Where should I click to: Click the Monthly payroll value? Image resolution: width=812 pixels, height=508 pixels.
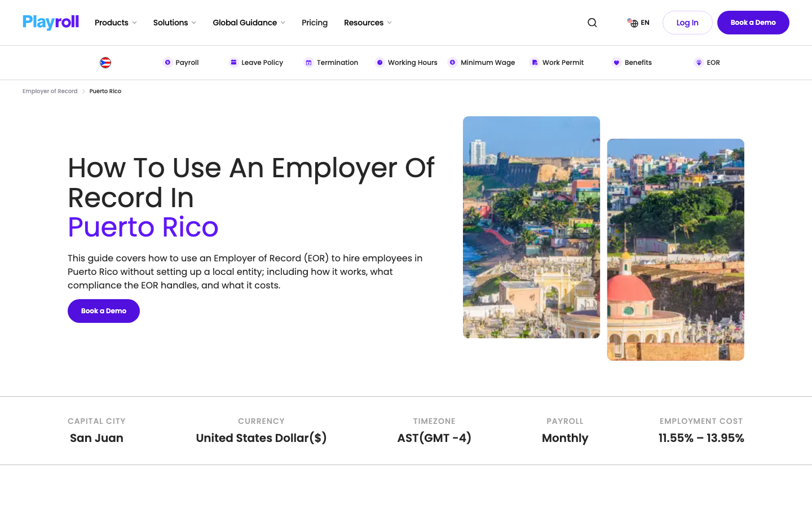point(565,438)
